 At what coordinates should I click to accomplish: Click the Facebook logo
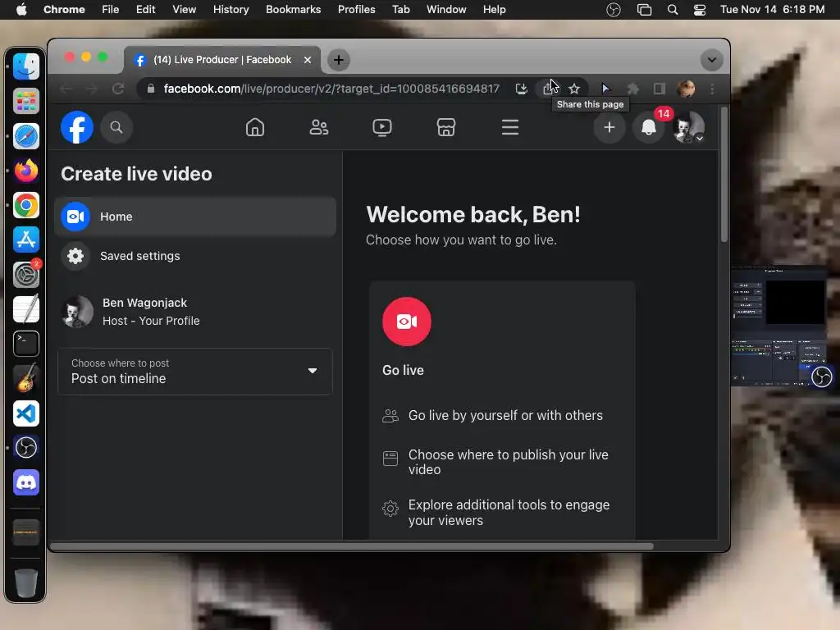click(x=77, y=127)
